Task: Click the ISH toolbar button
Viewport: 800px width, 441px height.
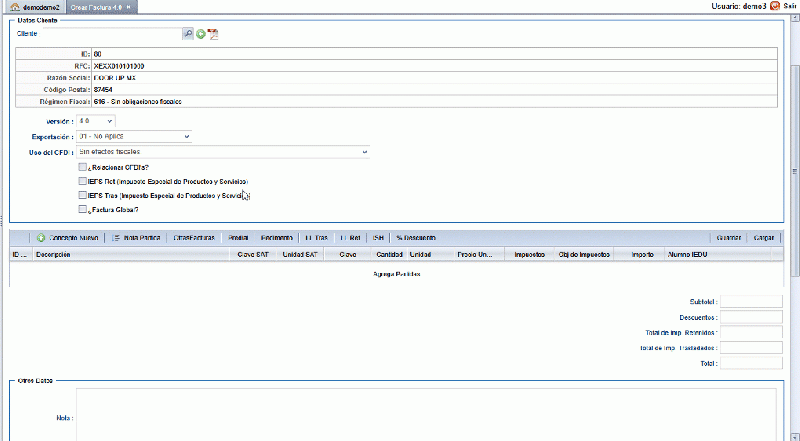Action: 378,238
